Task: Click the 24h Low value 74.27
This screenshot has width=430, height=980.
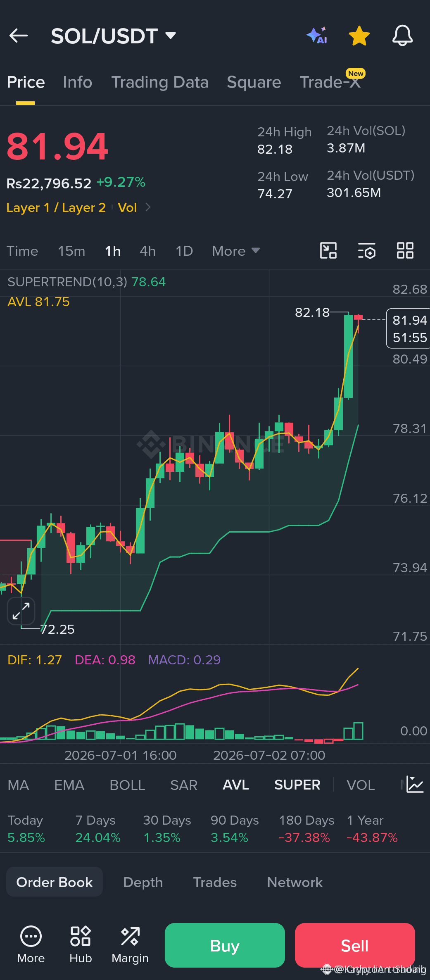Action: [x=275, y=194]
